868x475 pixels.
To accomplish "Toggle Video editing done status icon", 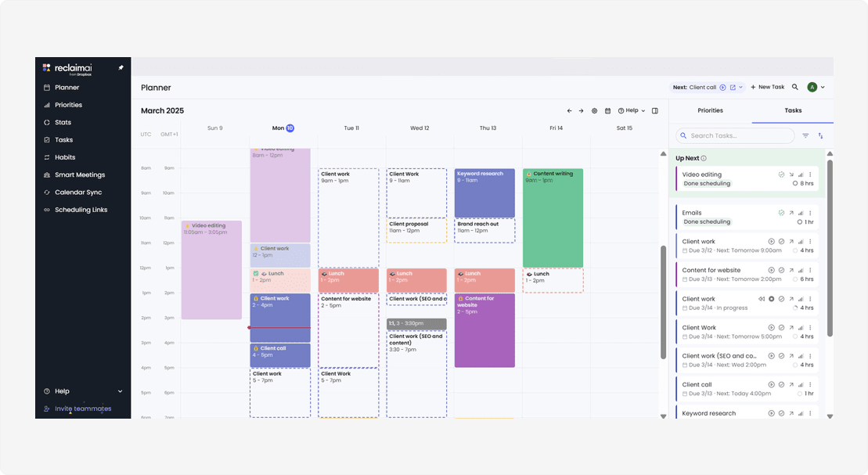I will point(781,175).
